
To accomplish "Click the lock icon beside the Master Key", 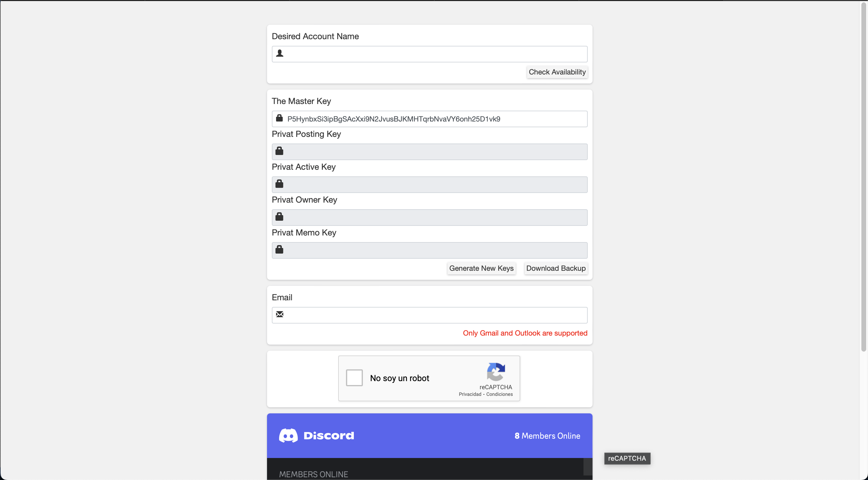I will (x=279, y=118).
